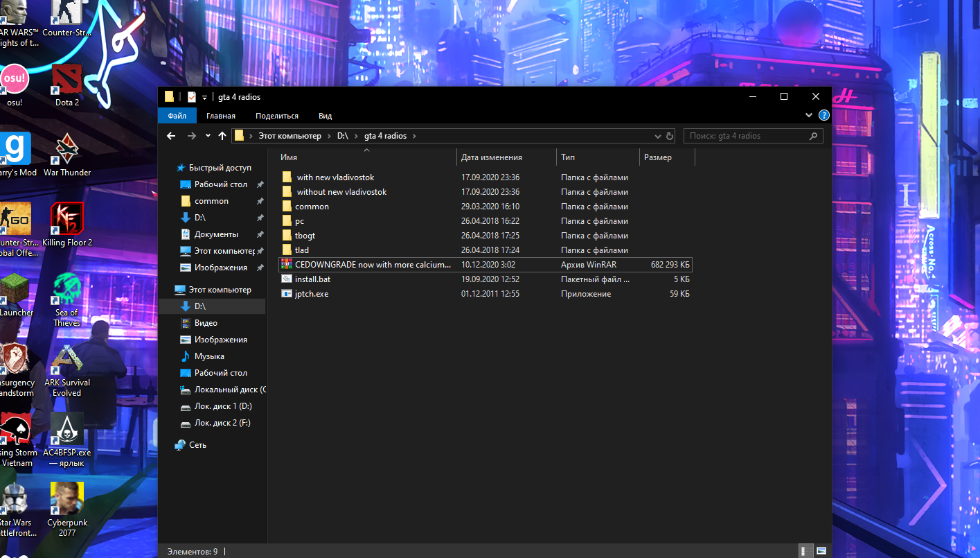Expand the chevron after D:\ in the address bar
The image size is (980, 558).
[355, 136]
